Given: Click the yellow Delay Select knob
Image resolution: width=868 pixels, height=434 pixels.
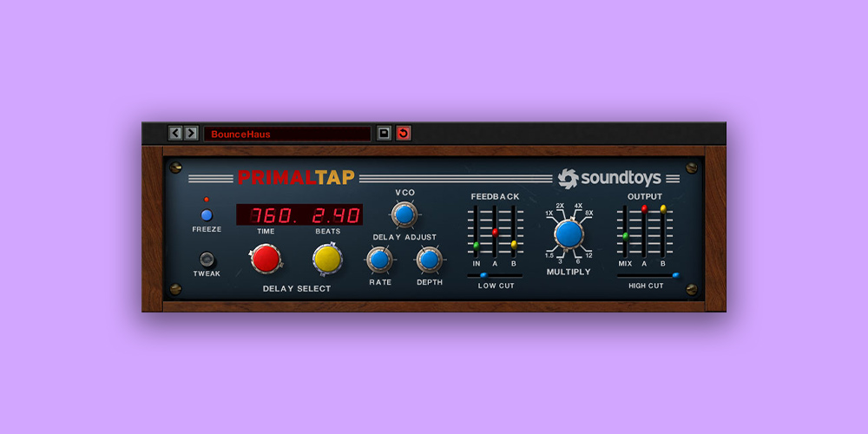Looking at the screenshot, I should pyautogui.click(x=327, y=258).
